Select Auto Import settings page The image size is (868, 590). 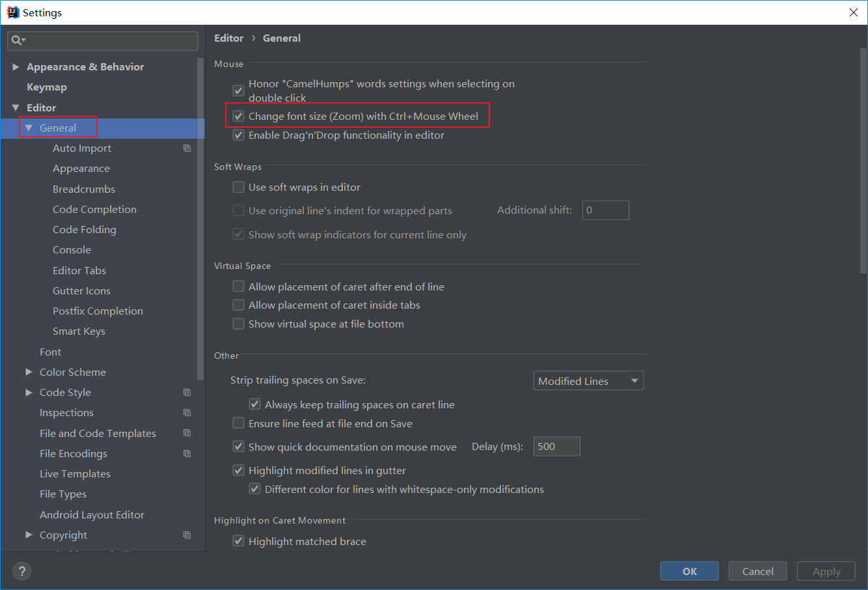pyautogui.click(x=82, y=148)
